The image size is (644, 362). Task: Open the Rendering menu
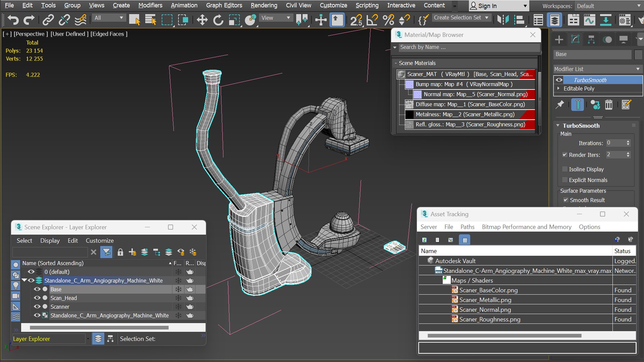[264, 5]
